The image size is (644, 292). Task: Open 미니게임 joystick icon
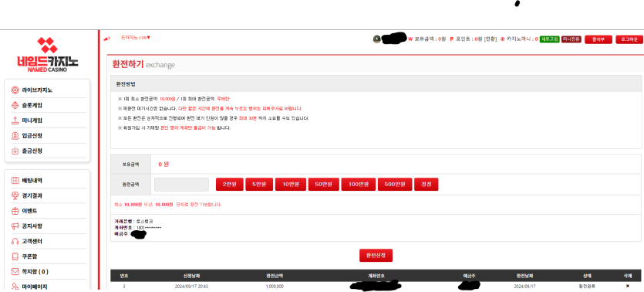pos(15,121)
